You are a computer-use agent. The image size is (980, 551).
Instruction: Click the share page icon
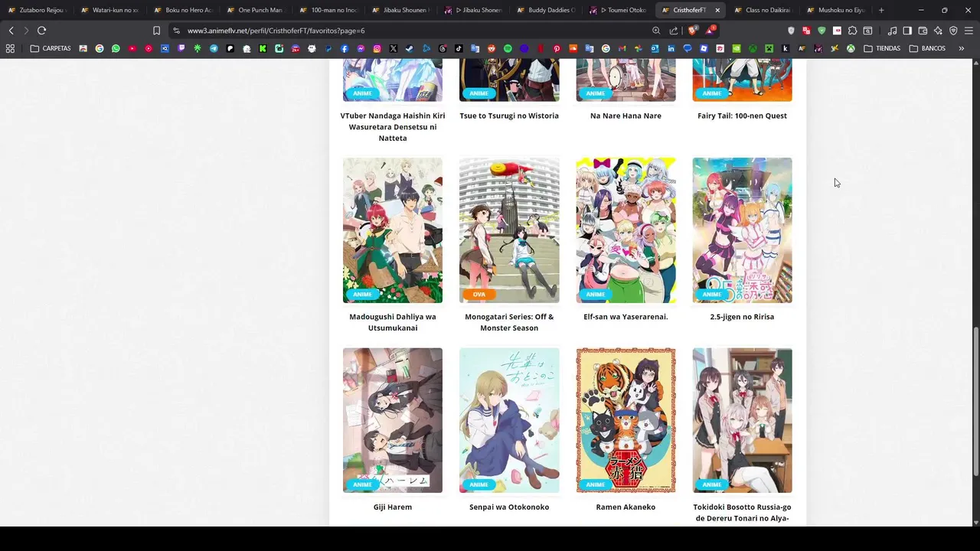coord(674,31)
